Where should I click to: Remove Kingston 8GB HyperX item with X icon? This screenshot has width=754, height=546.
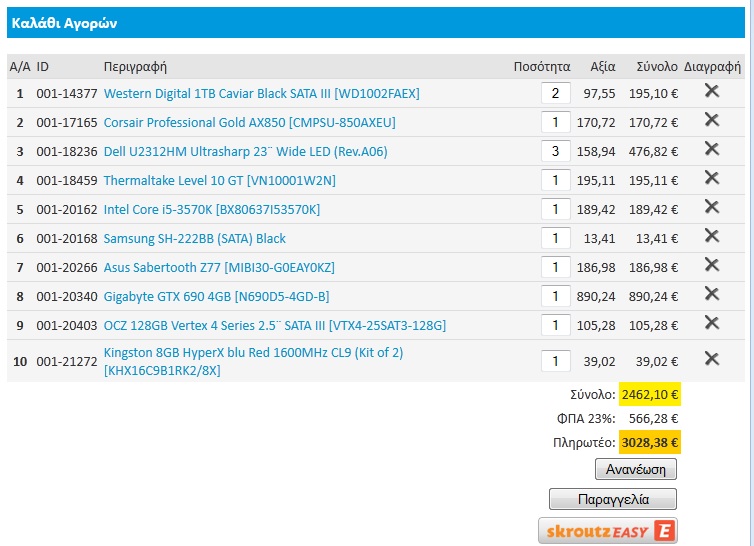tap(712, 358)
